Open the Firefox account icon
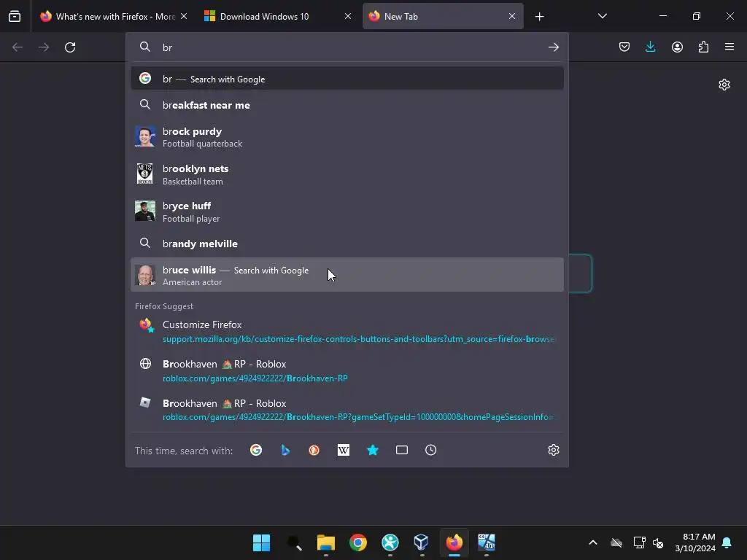 click(x=677, y=47)
